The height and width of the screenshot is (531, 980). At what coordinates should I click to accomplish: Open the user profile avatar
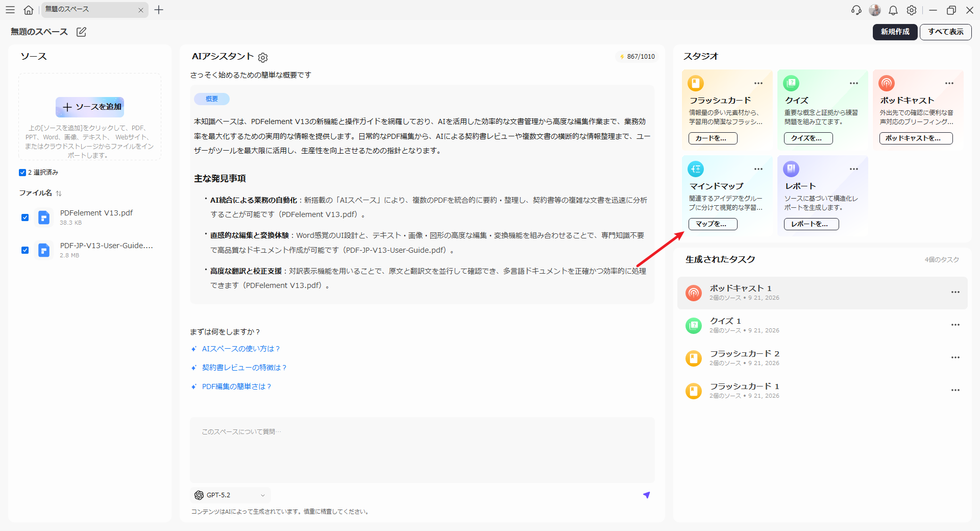pyautogui.click(x=875, y=10)
